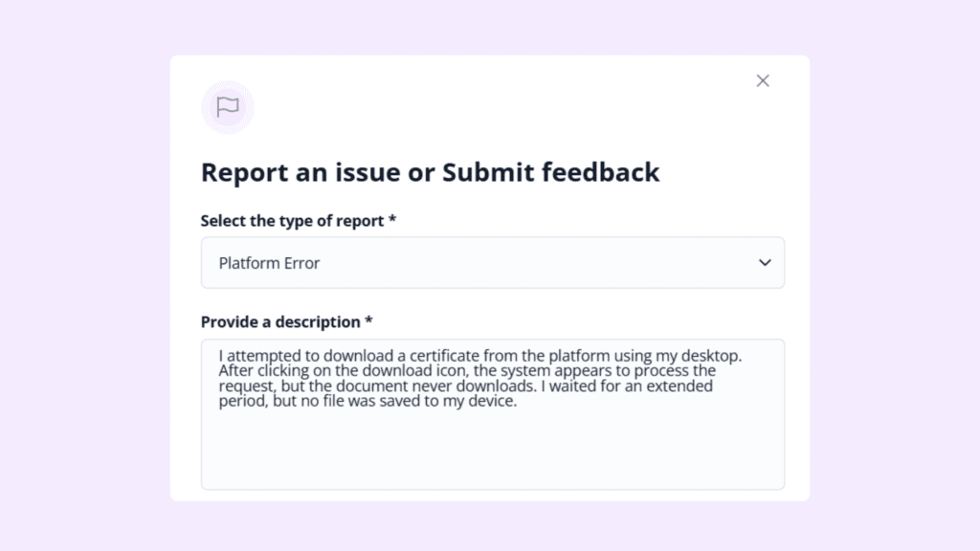Viewport: 980px width, 551px height.
Task: Click the asterisk after 'type of report'
Action: click(391, 219)
